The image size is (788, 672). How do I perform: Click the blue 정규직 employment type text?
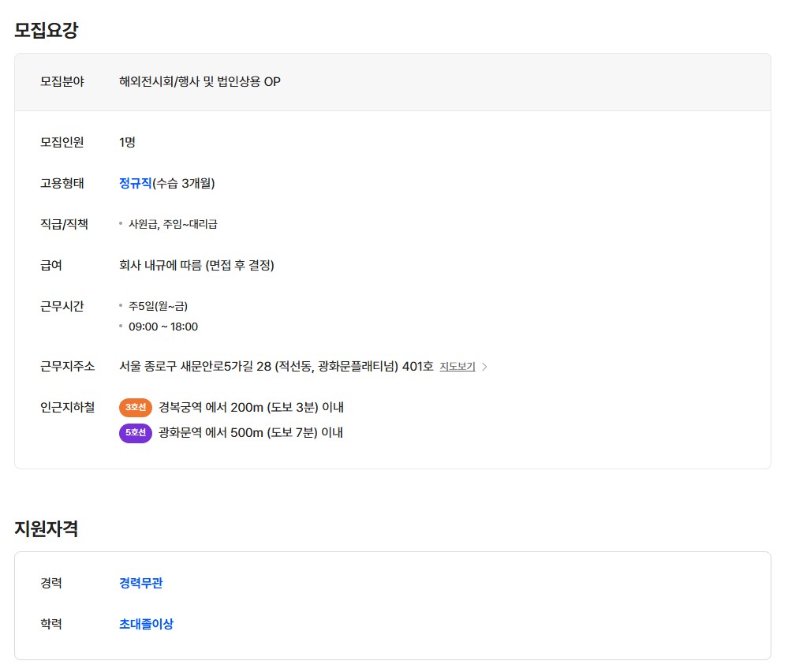pos(135,183)
